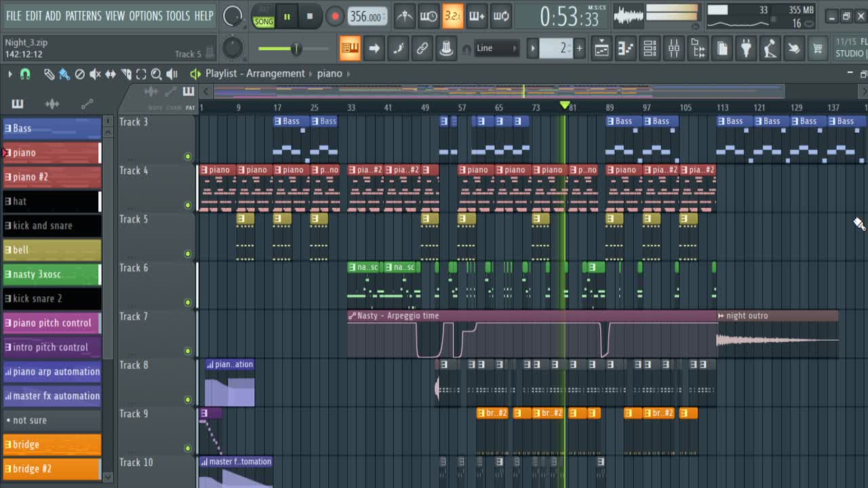Viewport: 868px width, 488px height.
Task: Open the PATTERNS menu
Action: click(x=83, y=16)
